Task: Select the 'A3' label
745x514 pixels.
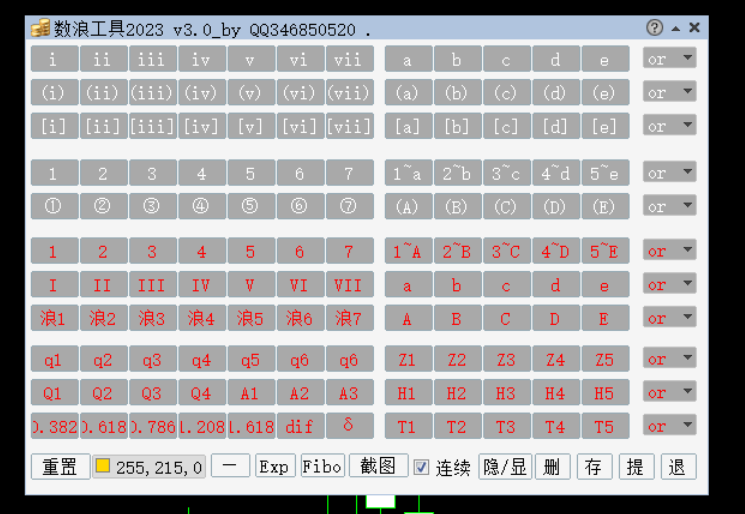Action: [349, 392]
